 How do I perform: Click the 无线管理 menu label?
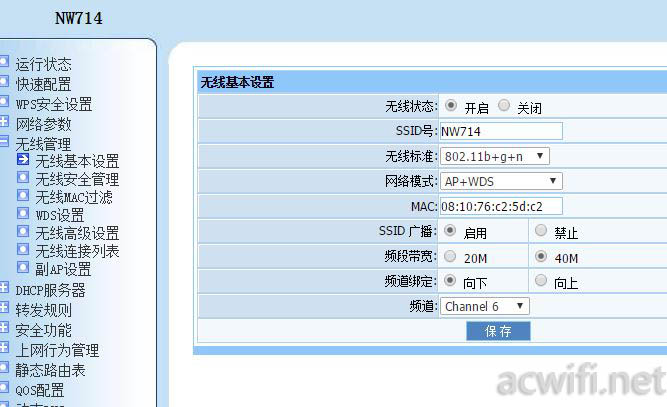point(43,144)
